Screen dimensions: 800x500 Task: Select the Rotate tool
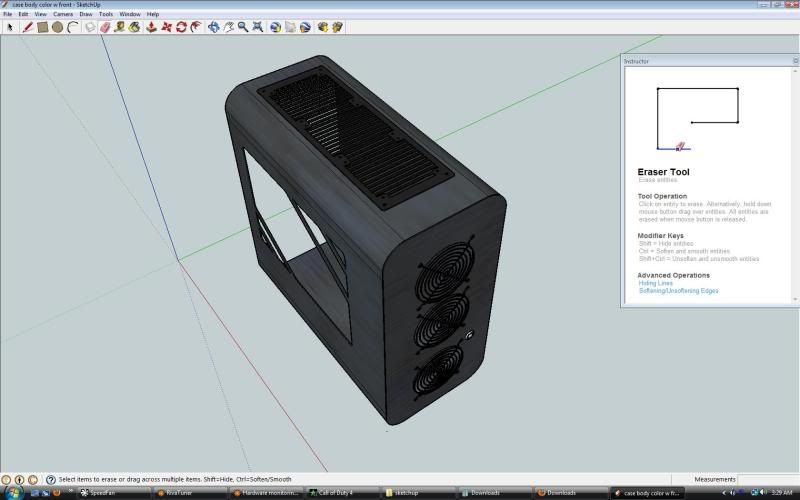(181, 27)
